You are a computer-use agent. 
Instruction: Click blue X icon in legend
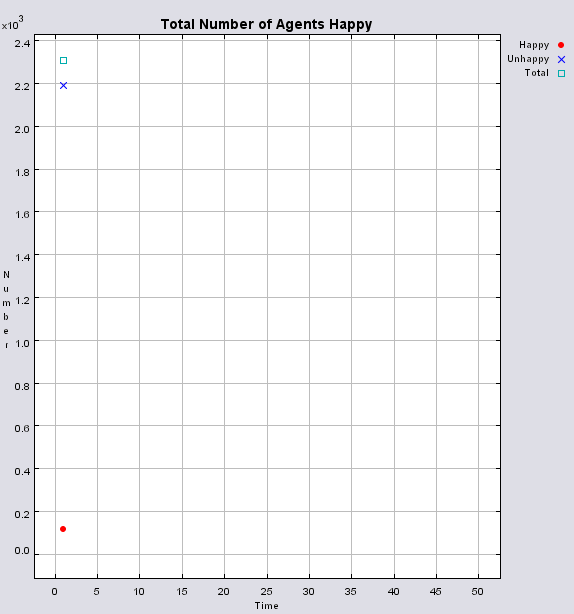point(561,60)
